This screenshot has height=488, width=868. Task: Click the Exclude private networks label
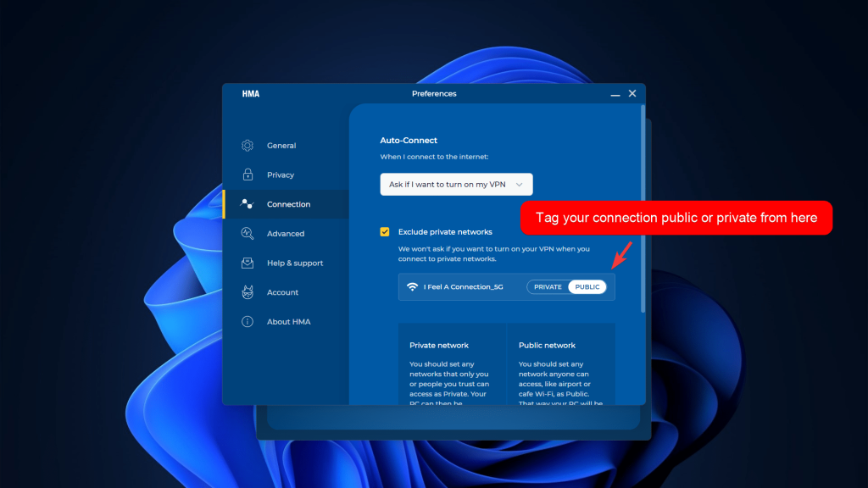click(x=445, y=232)
